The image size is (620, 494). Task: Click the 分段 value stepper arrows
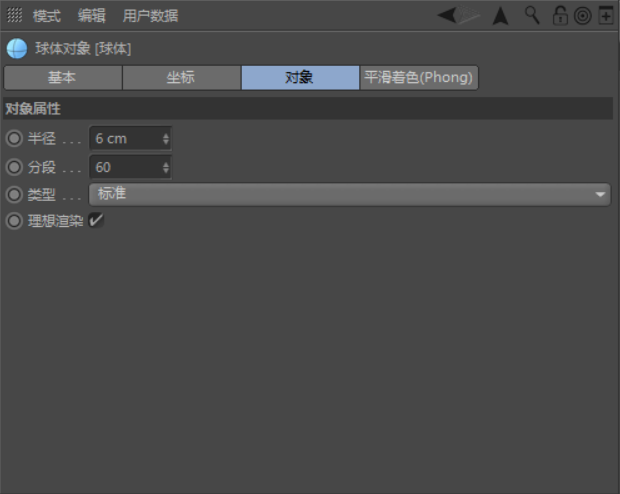click(166, 167)
